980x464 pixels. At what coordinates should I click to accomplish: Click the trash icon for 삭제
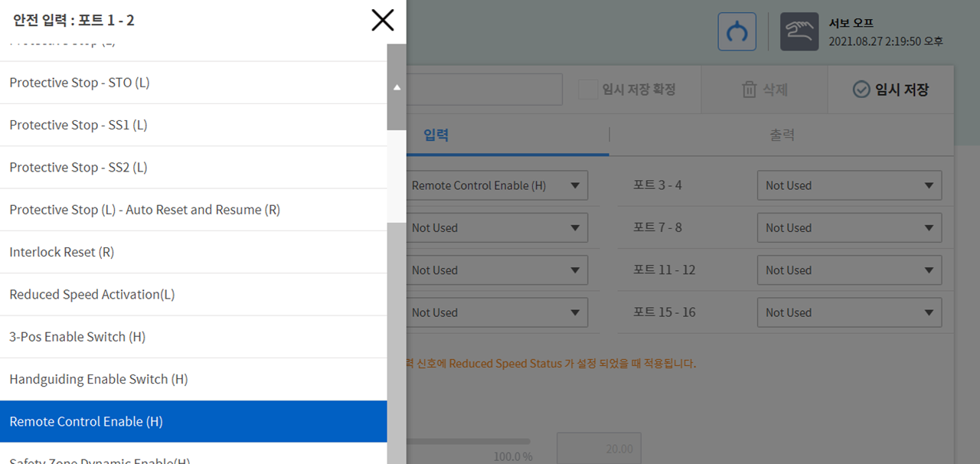pyautogui.click(x=749, y=90)
